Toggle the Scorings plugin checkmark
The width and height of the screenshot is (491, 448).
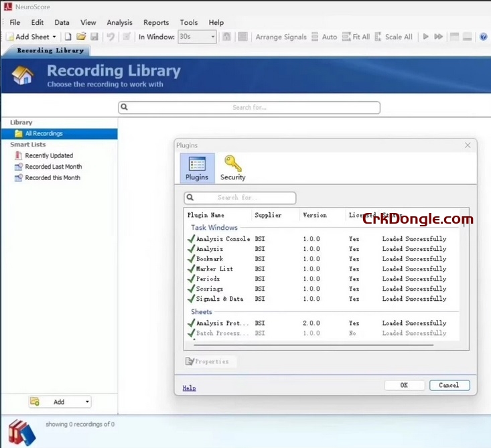191,289
